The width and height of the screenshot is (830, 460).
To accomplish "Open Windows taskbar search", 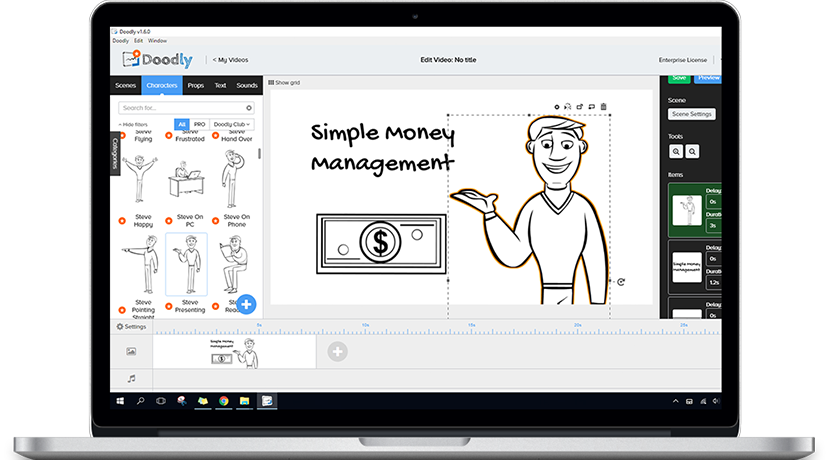I will click(x=140, y=401).
